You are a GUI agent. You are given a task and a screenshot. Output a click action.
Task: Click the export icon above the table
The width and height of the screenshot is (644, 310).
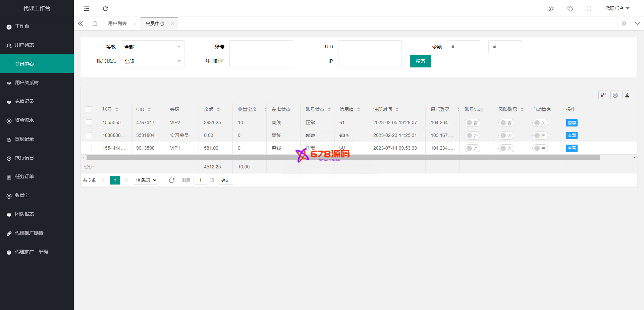(x=627, y=95)
